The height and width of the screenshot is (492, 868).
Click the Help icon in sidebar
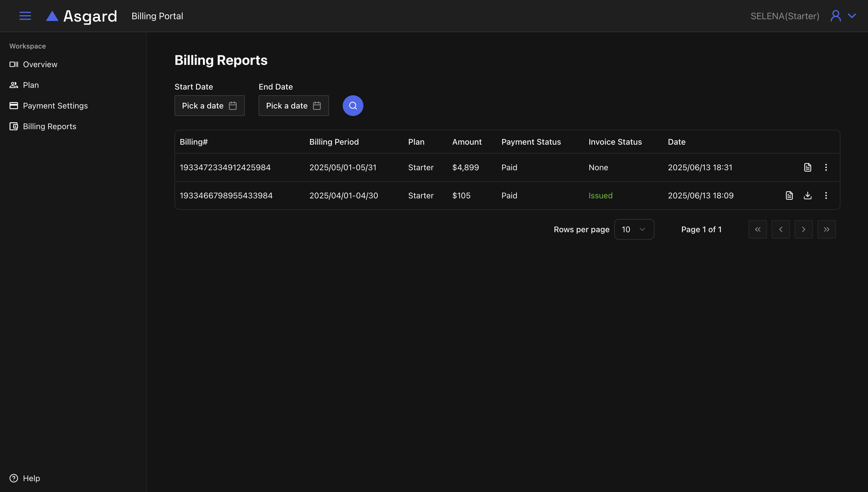coord(13,478)
